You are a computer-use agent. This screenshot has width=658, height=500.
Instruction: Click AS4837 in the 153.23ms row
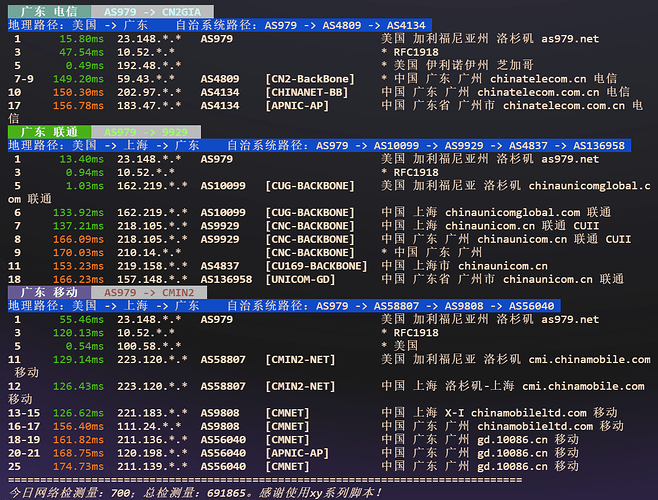tap(220, 266)
